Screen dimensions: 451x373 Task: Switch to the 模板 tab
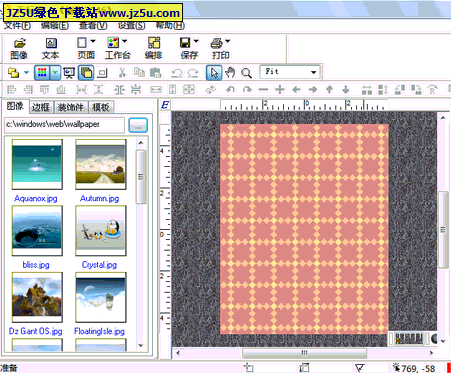pos(101,107)
